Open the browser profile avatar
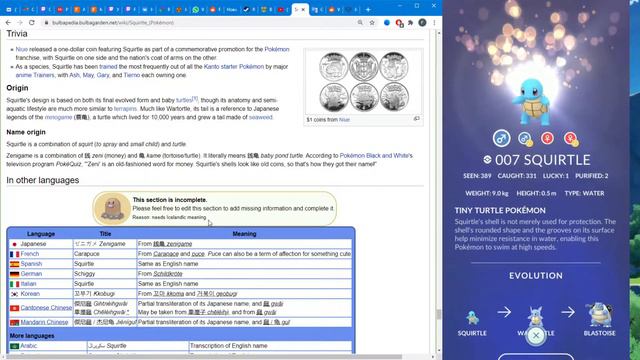Viewport: 640px width, 360px height. point(422,23)
